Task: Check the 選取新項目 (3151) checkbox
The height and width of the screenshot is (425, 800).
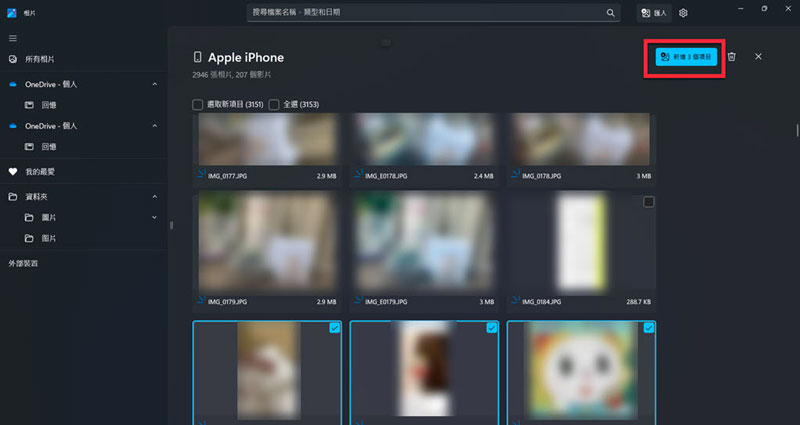Action: coord(197,105)
